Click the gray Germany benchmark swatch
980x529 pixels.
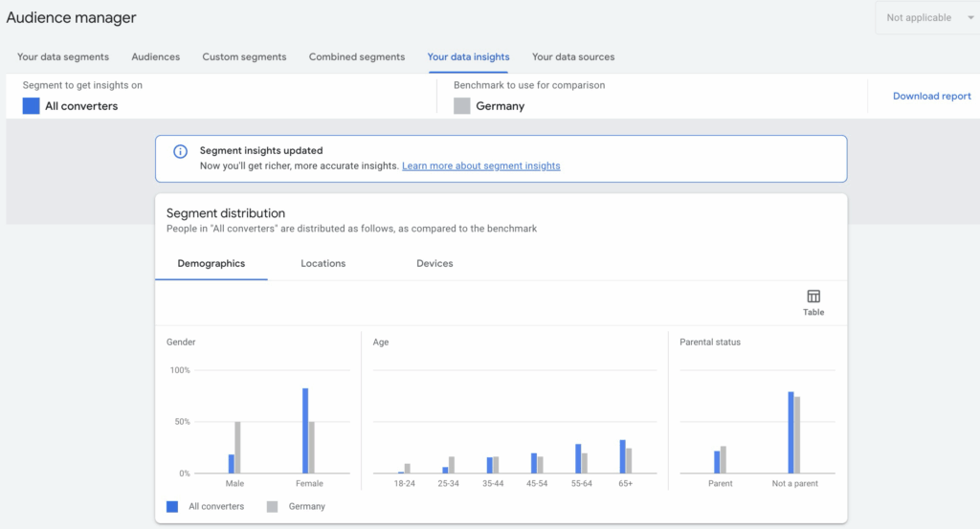(461, 106)
